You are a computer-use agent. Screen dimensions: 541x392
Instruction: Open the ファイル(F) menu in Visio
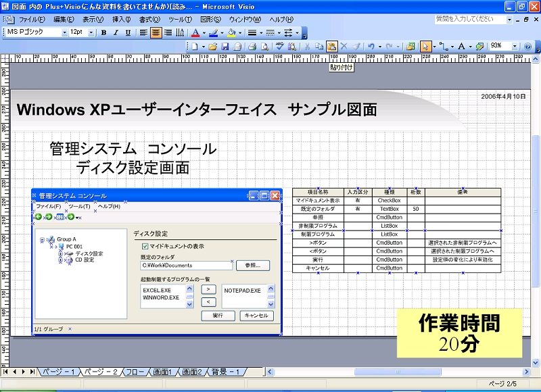[31, 20]
